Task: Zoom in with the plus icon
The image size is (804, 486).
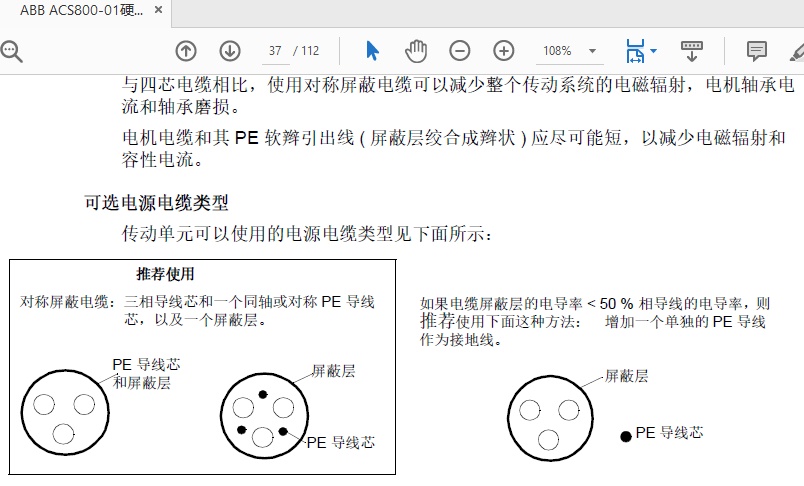Action: pyautogui.click(x=504, y=51)
